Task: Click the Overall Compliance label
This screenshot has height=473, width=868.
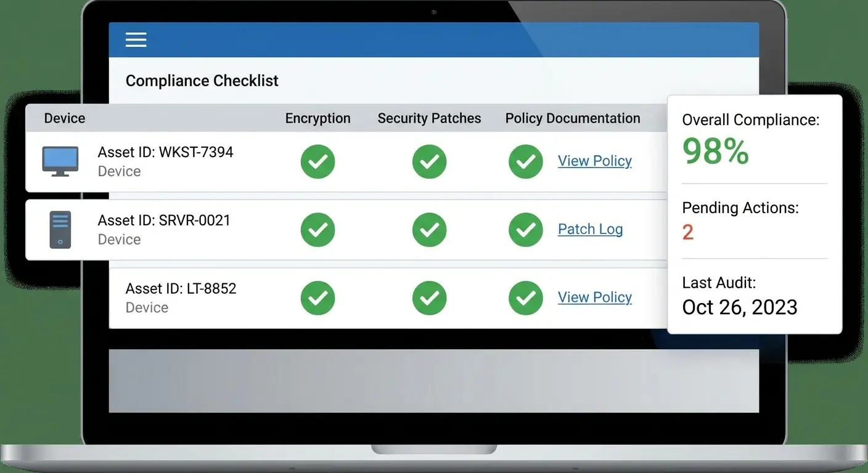Action: (x=751, y=120)
